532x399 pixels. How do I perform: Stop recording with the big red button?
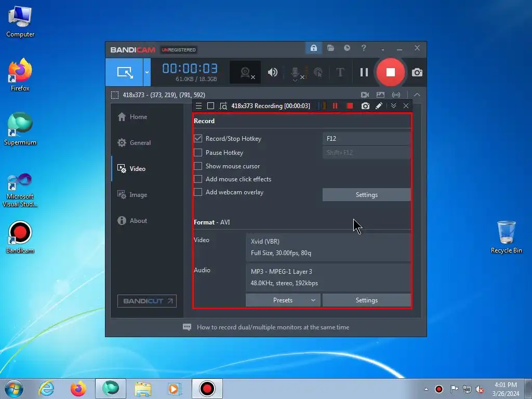click(391, 72)
